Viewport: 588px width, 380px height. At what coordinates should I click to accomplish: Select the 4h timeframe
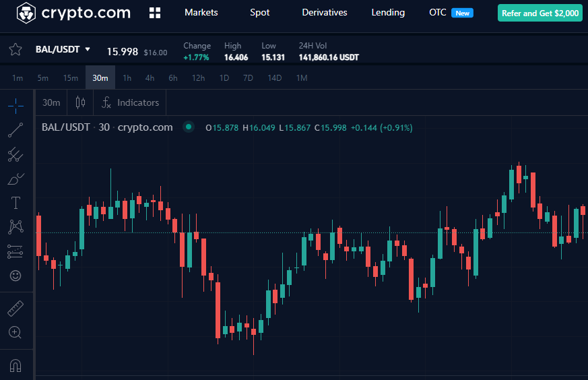click(x=150, y=78)
